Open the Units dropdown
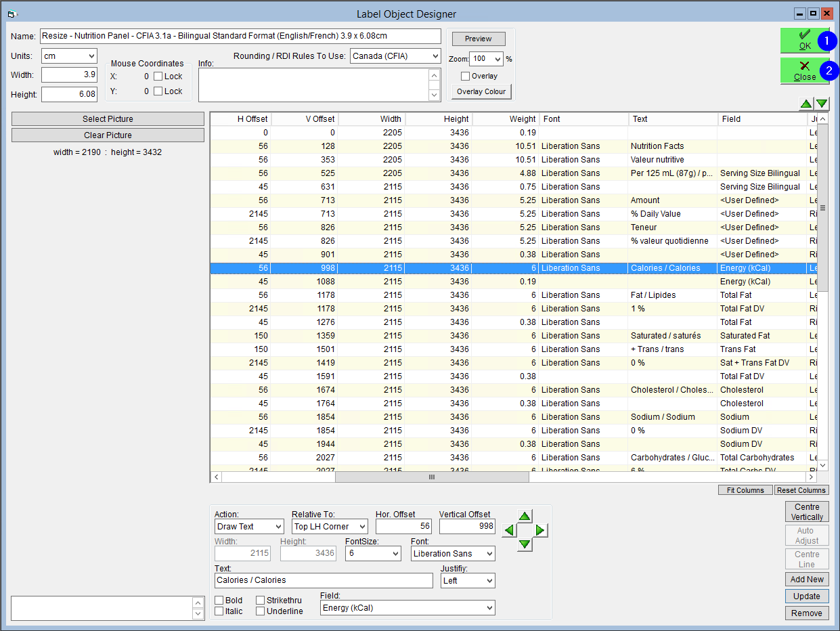840x631 pixels. 69,56
